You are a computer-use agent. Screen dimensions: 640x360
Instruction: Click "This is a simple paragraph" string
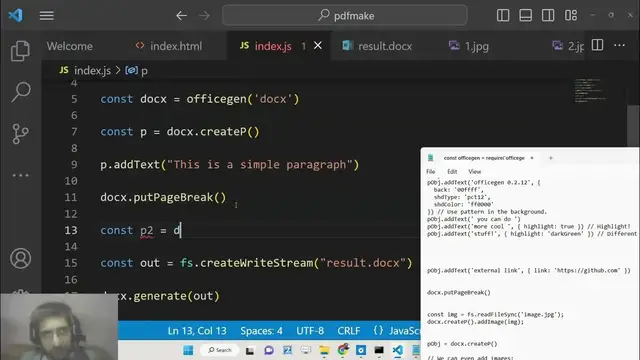point(260,165)
